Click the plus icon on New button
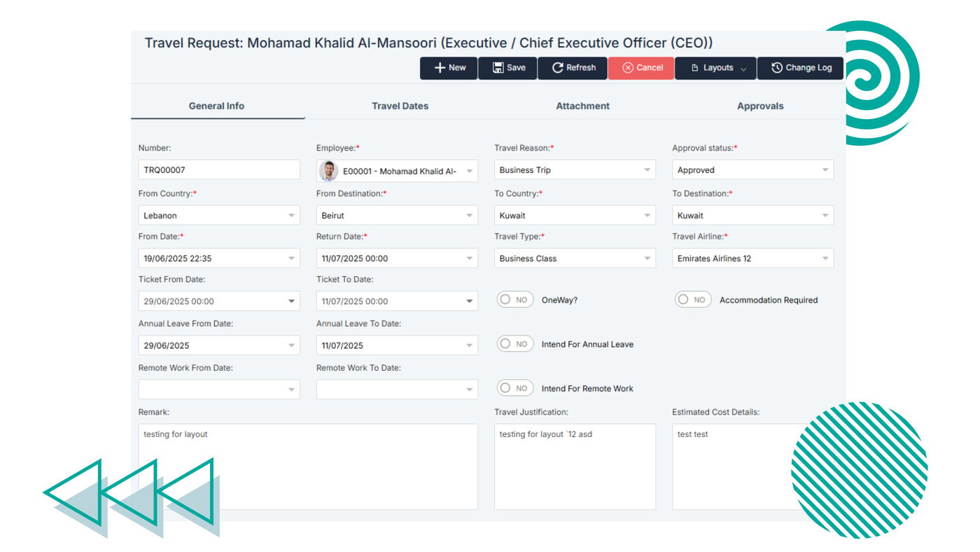 pos(440,68)
